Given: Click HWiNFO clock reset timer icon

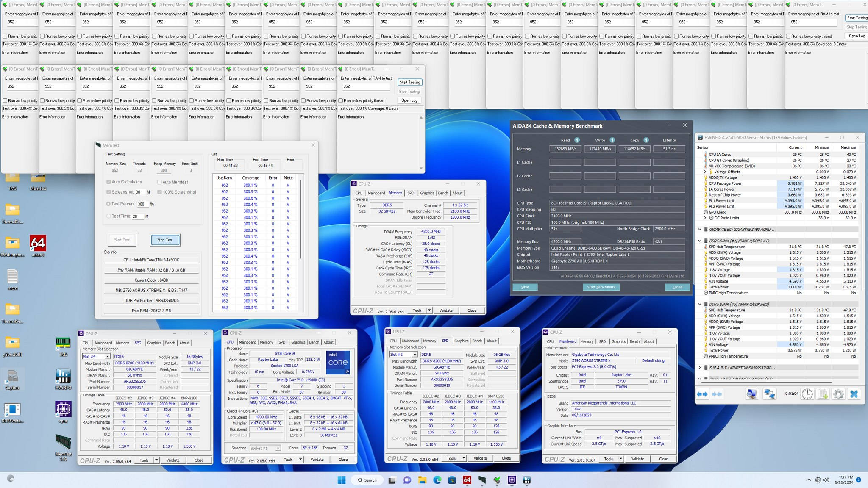Looking at the screenshot, I should pos(807,394).
